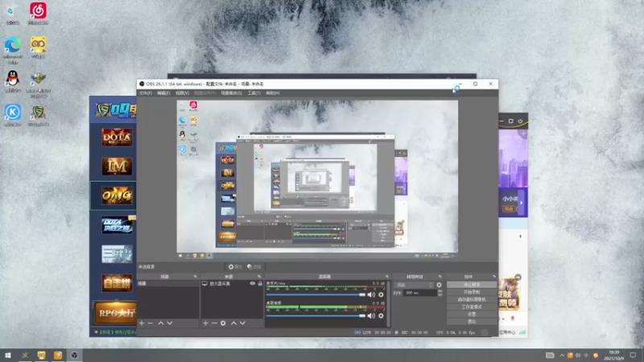The image size is (644, 362).
Task: Open the scene transition properties gear
Action: [x=439, y=285]
